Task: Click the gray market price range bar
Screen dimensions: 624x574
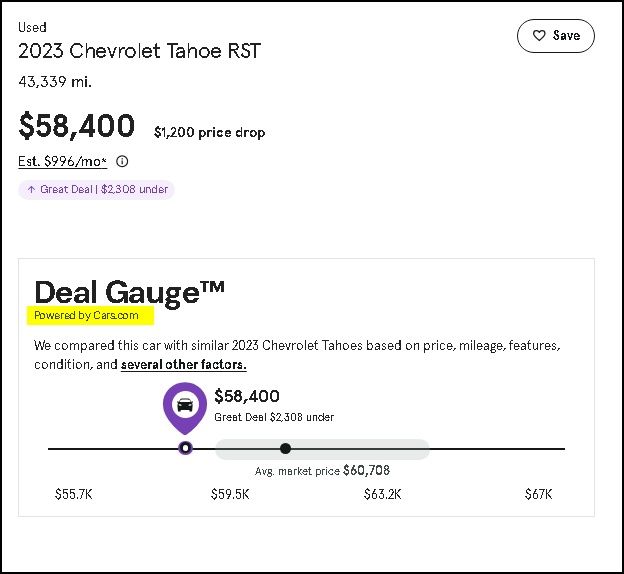Action: pyautogui.click(x=322, y=449)
